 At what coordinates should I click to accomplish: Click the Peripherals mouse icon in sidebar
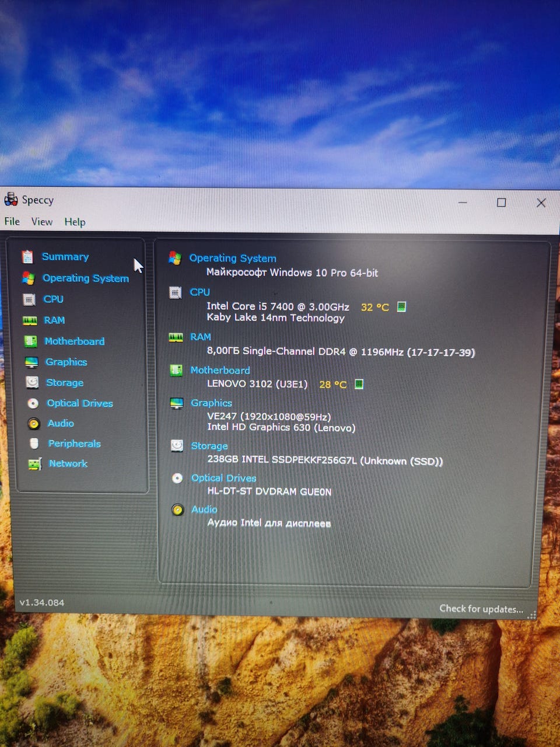(34, 444)
